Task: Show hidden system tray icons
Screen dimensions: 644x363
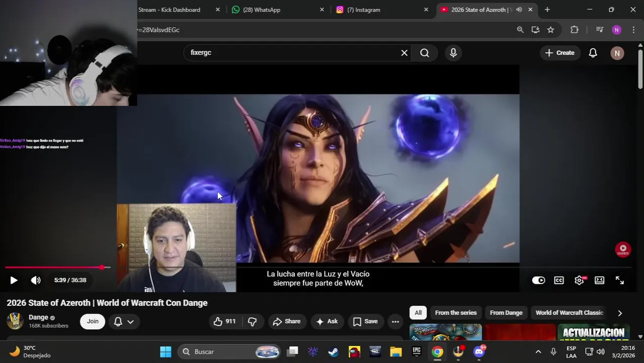Action: (538, 352)
